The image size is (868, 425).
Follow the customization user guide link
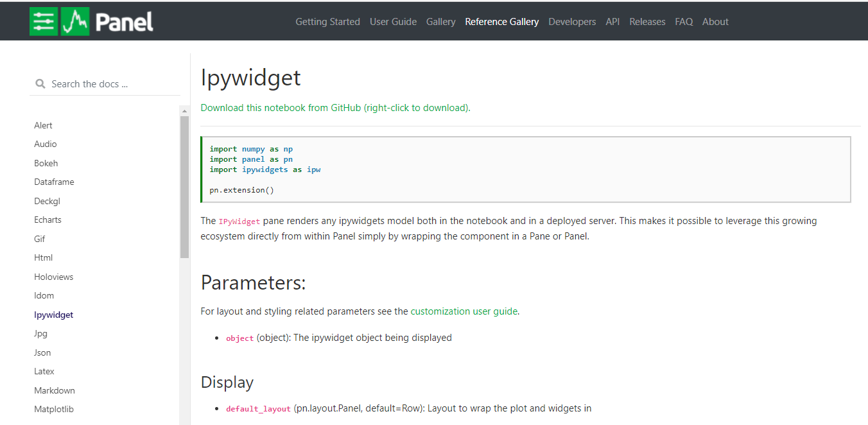464,311
